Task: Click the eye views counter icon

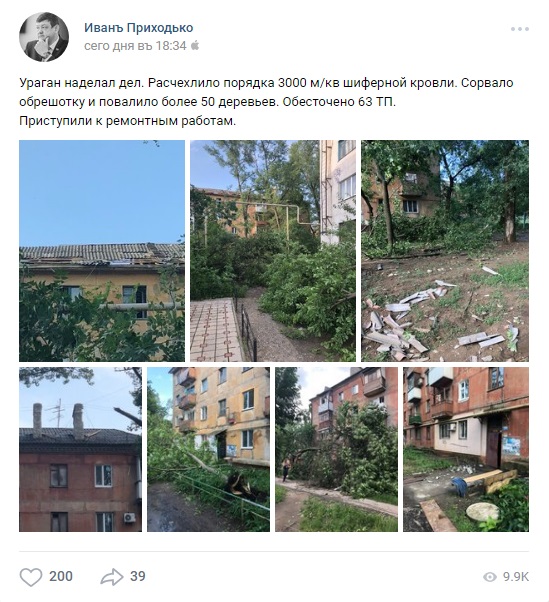Action: pos(490,577)
